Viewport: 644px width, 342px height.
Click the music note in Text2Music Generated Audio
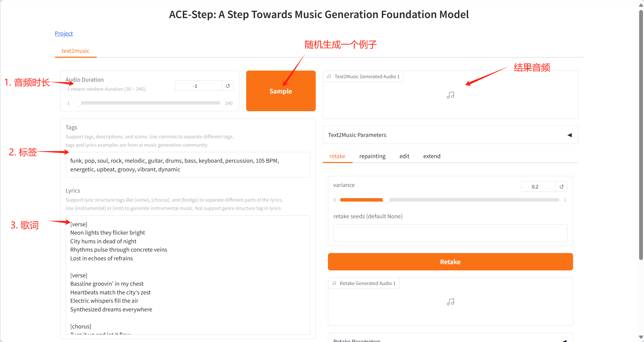(x=450, y=95)
